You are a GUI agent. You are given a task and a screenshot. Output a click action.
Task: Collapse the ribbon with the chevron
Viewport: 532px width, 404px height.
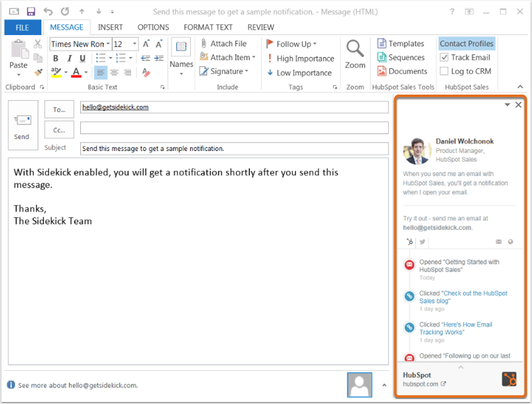pyautogui.click(x=520, y=87)
